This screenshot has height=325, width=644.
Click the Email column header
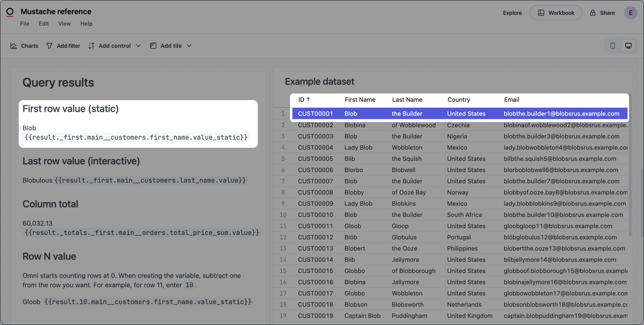click(511, 100)
